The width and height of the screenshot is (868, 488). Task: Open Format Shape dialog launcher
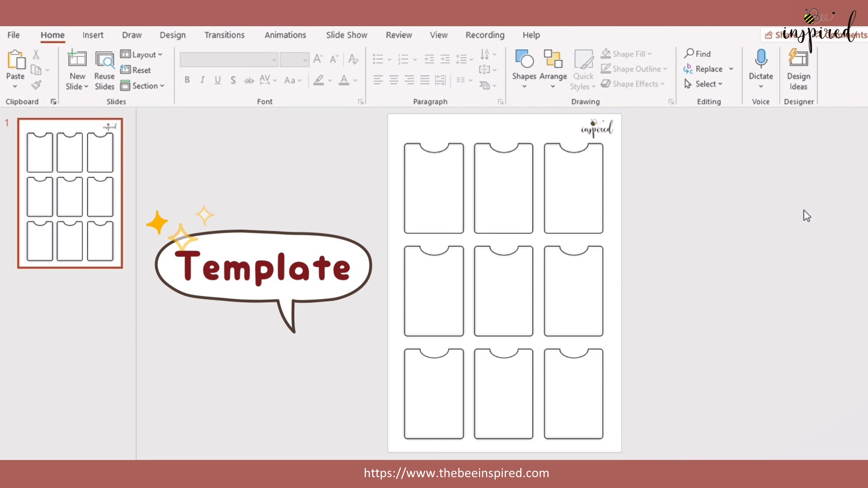click(671, 101)
